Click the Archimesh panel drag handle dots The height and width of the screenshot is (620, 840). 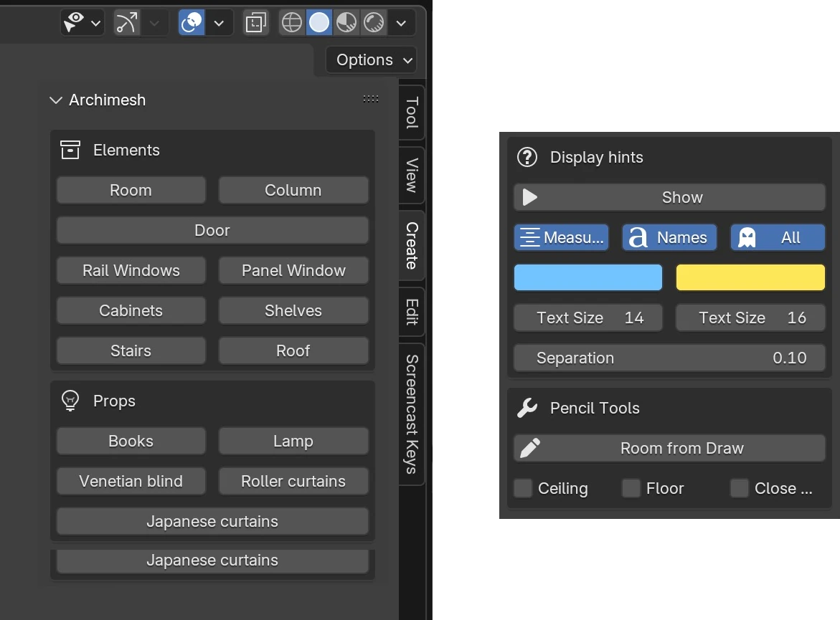coord(371,99)
